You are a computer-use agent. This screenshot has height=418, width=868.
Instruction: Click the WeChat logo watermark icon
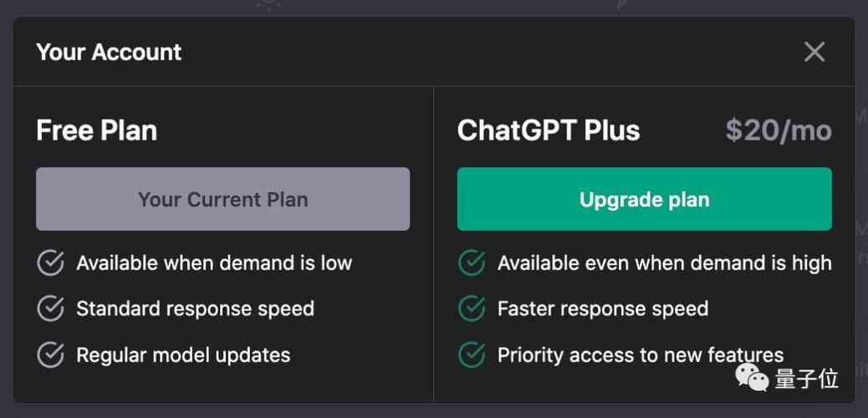[753, 378]
